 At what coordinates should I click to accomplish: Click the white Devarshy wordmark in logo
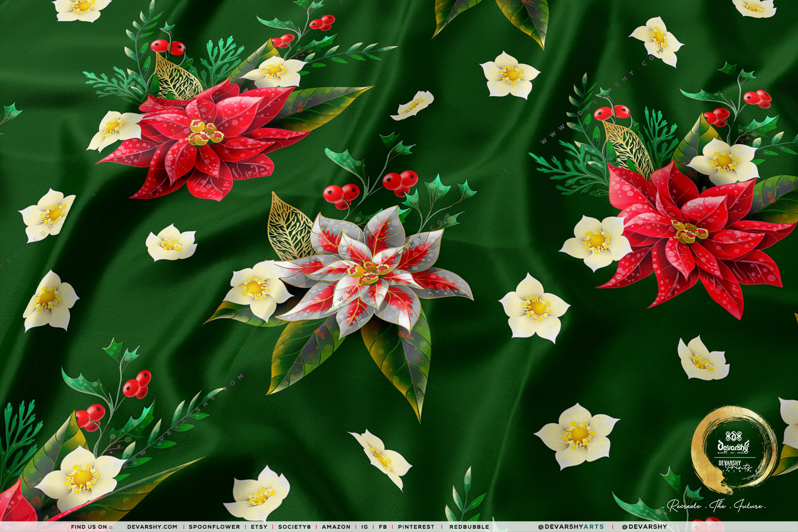click(x=733, y=447)
